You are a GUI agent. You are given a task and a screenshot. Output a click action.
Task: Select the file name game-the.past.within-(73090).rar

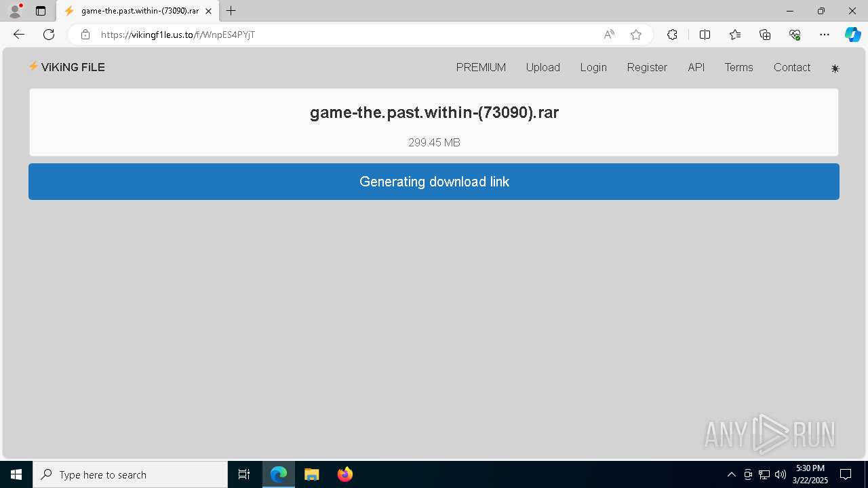[x=434, y=113]
